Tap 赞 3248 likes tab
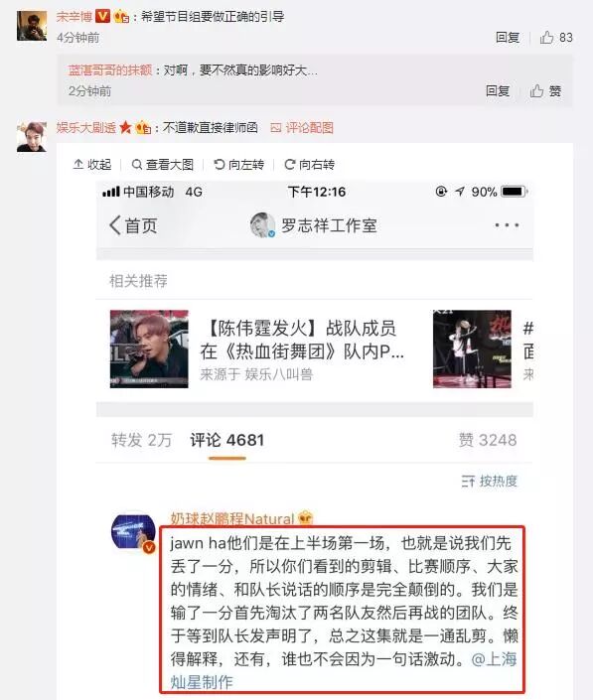The width and height of the screenshot is (593, 700). click(x=488, y=440)
